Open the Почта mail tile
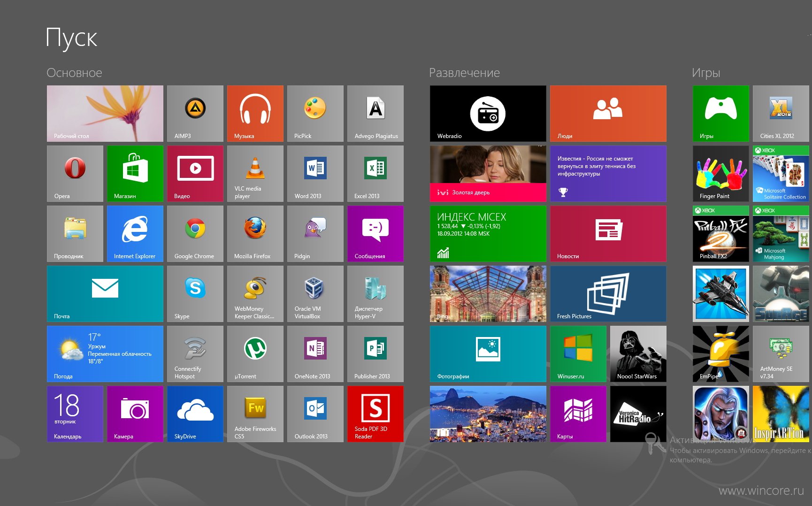Viewport: 812px width, 506px height. point(105,294)
